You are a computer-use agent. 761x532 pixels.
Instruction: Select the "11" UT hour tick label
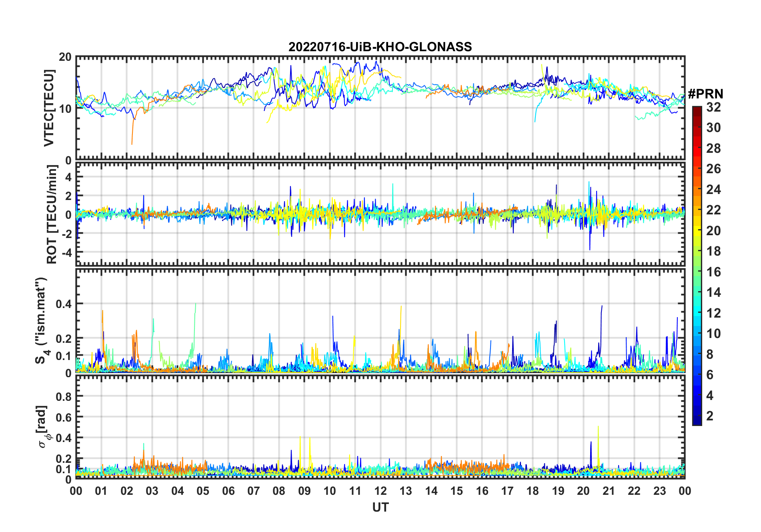pos(355,491)
